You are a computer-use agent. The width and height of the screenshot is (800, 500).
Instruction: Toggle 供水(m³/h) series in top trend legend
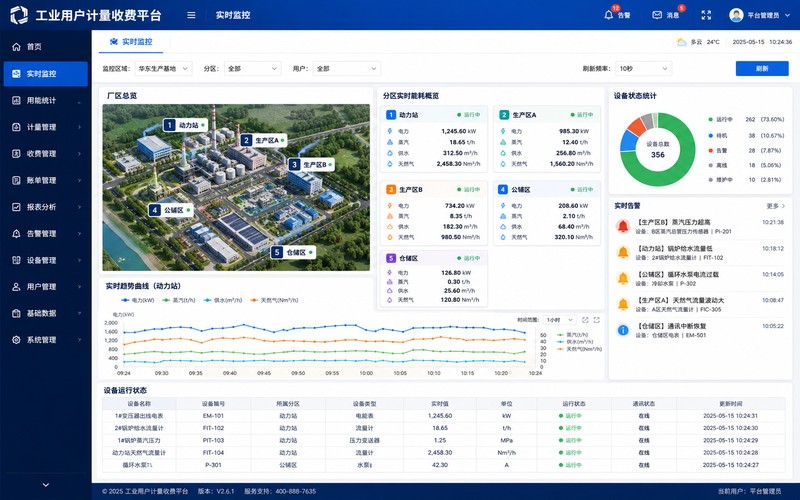222,301
